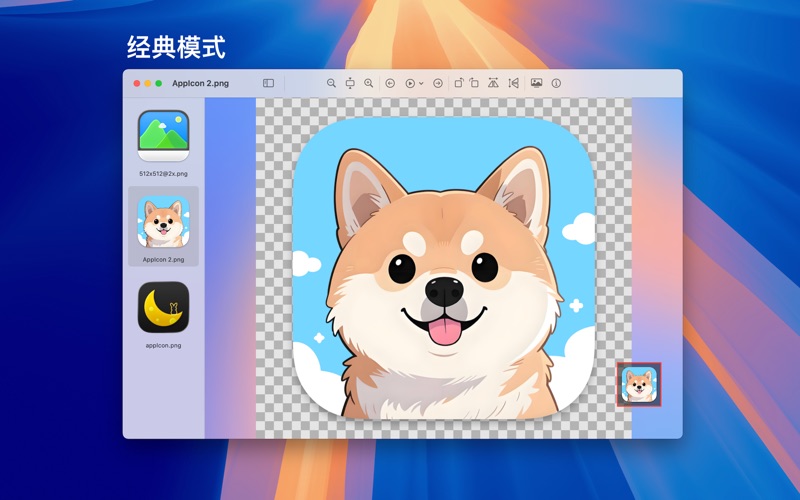Go to the previous image
Image resolution: width=800 pixels, height=500 pixels.
(x=390, y=84)
